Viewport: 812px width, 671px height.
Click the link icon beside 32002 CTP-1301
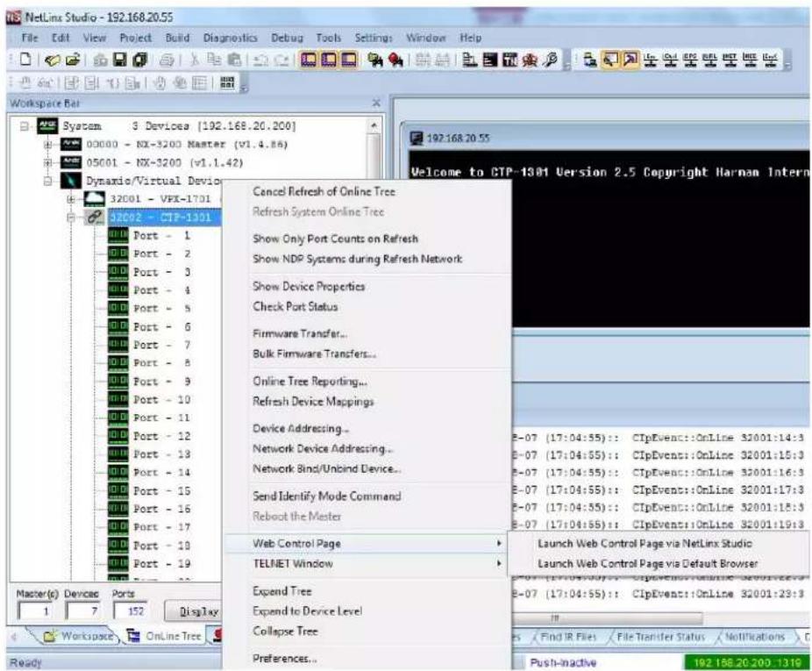[94, 218]
